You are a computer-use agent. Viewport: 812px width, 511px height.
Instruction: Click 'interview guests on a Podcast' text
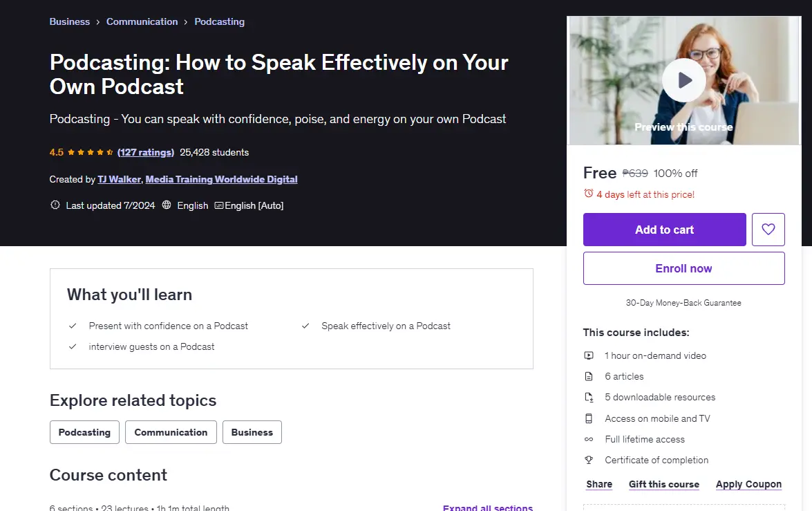(151, 346)
